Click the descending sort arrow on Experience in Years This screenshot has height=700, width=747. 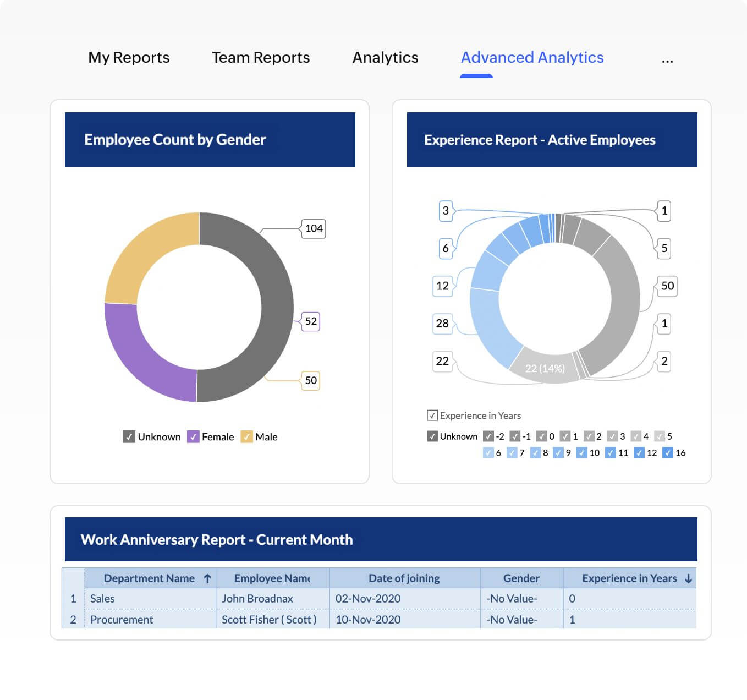(688, 578)
